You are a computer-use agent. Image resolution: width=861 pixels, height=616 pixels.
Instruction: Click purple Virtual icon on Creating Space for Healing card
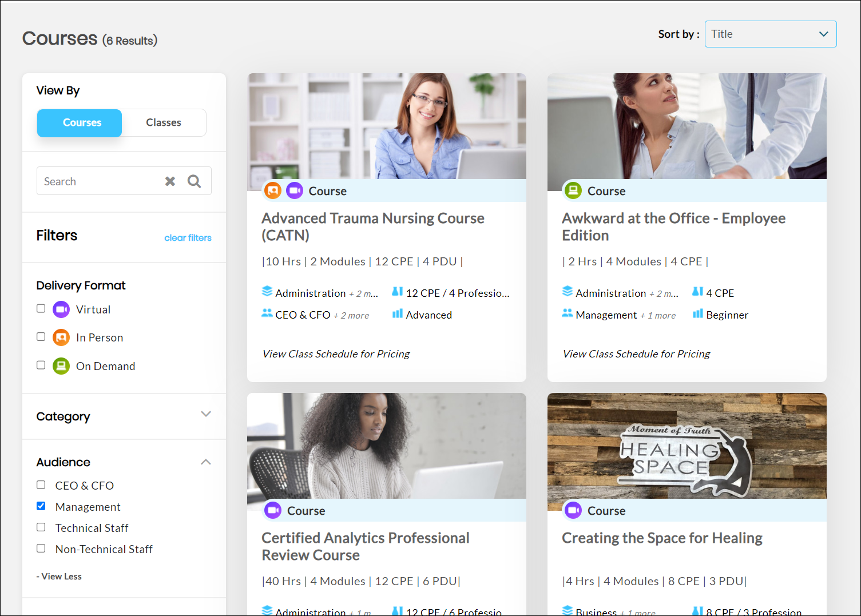573,510
